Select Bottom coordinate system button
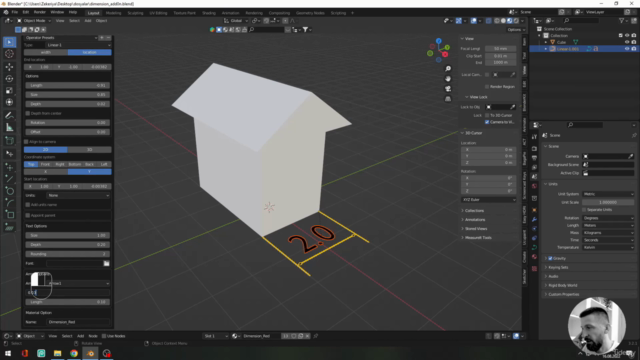This screenshot has width=640, height=360. pos(75,164)
